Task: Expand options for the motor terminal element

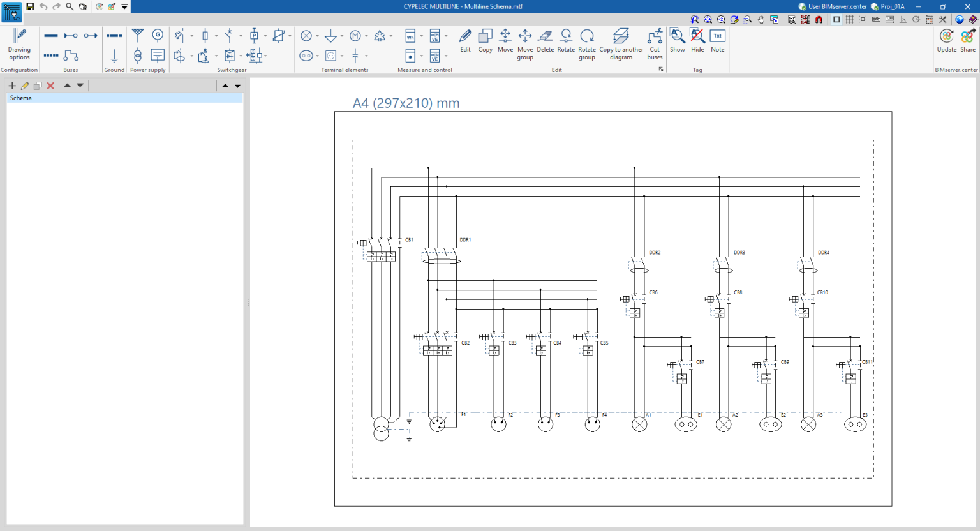Action: tap(366, 35)
